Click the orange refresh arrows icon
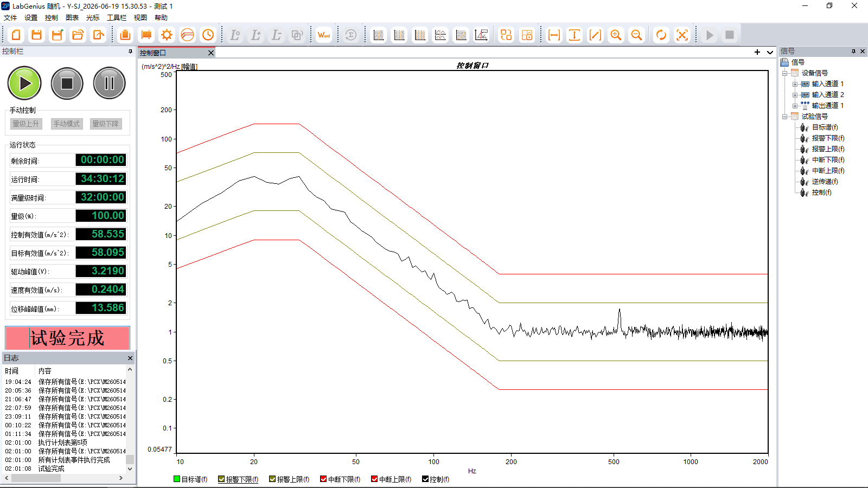 point(661,35)
